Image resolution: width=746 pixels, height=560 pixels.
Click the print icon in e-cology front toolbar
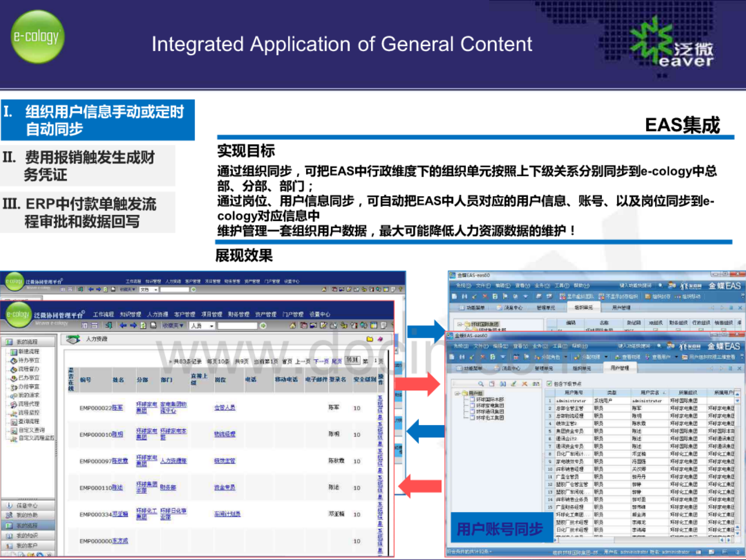tap(153, 325)
